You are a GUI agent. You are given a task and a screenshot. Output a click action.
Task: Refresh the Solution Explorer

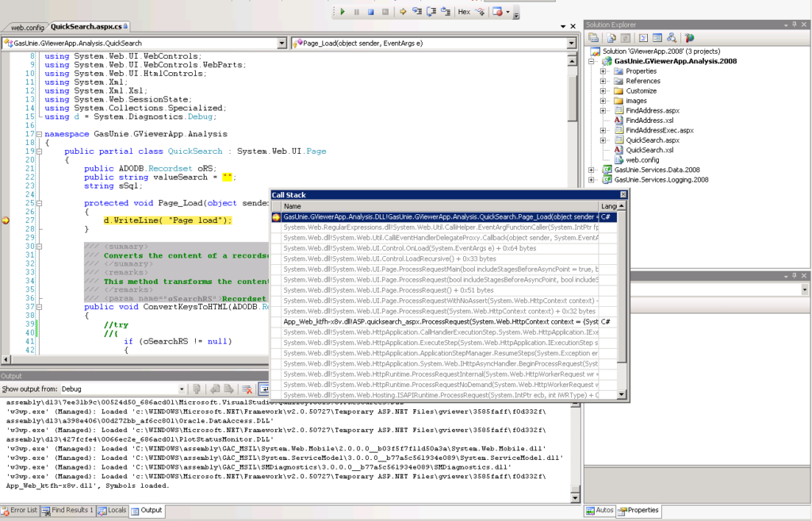click(626, 37)
